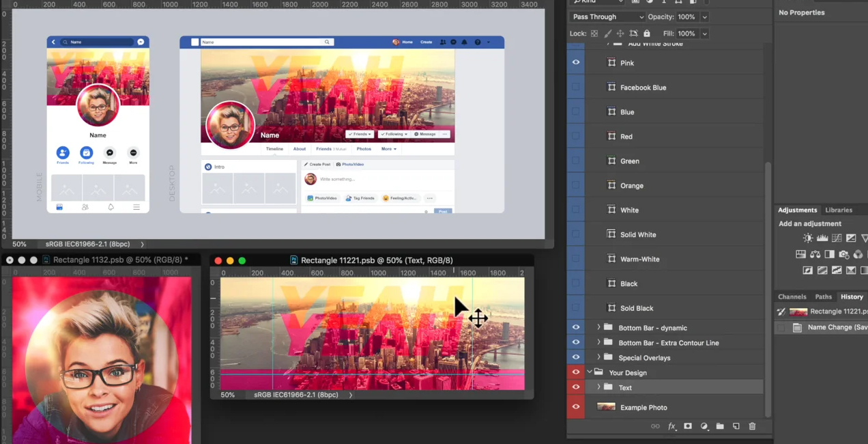The width and height of the screenshot is (868, 444).
Task: Add a Black & White adjustment
Action: (x=830, y=254)
